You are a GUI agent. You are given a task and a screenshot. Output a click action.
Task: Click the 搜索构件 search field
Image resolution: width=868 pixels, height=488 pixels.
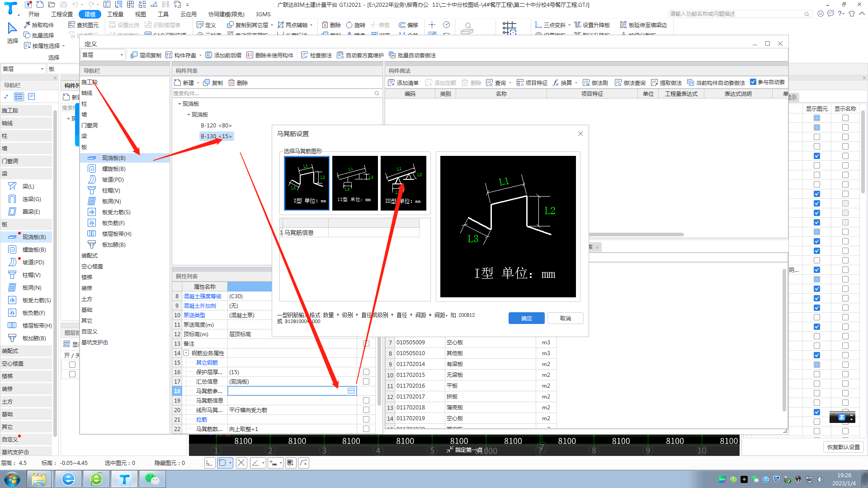(277, 94)
